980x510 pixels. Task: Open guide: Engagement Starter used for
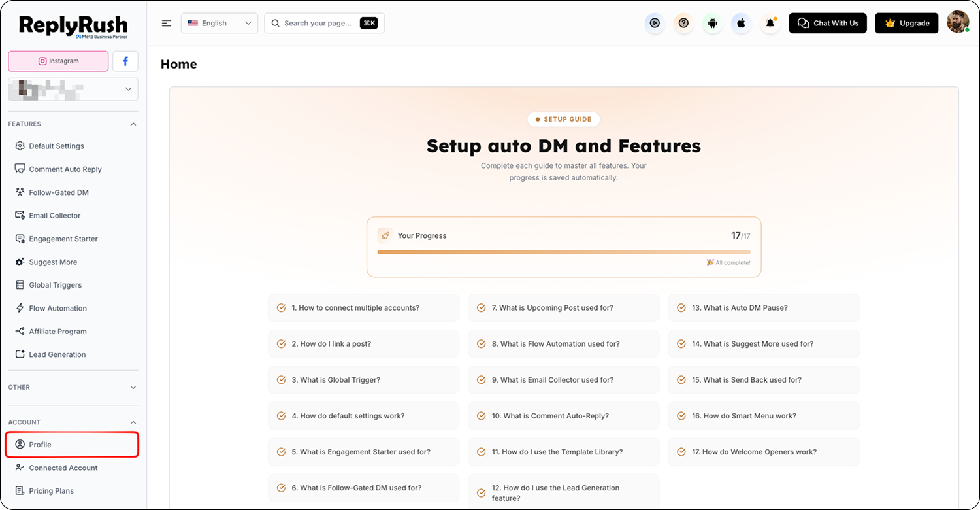(363, 452)
